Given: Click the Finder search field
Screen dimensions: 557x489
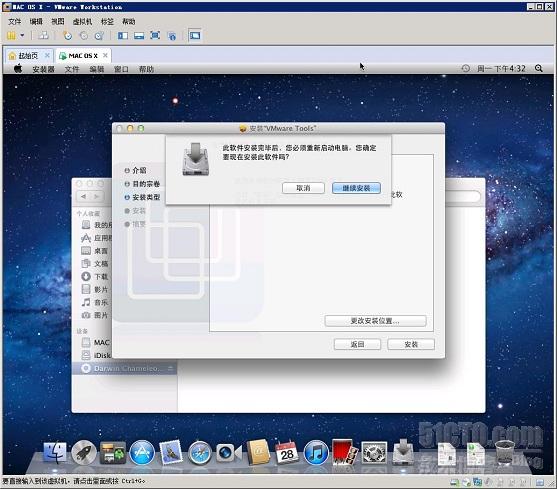Looking at the screenshot, I should 463,196.
